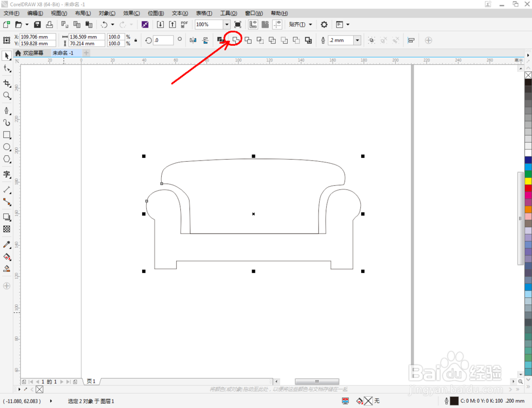Click the import icon
532x408 pixels.
160,24
